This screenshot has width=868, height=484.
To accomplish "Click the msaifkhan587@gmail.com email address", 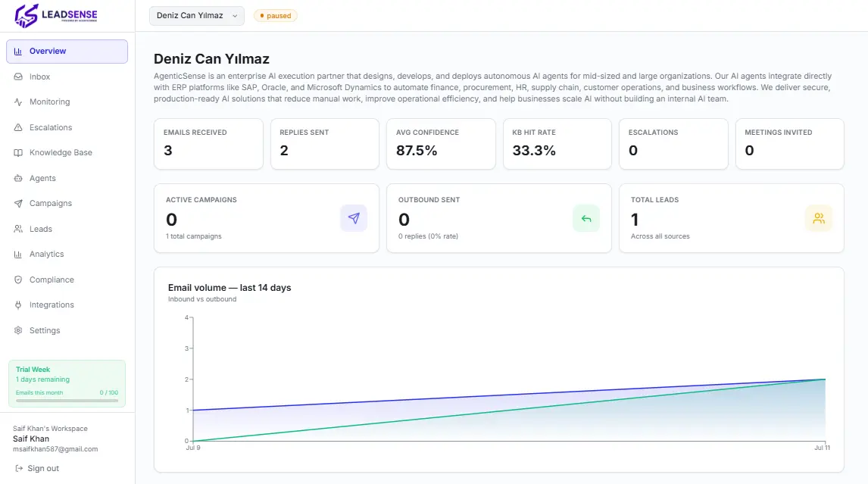I will coord(55,449).
